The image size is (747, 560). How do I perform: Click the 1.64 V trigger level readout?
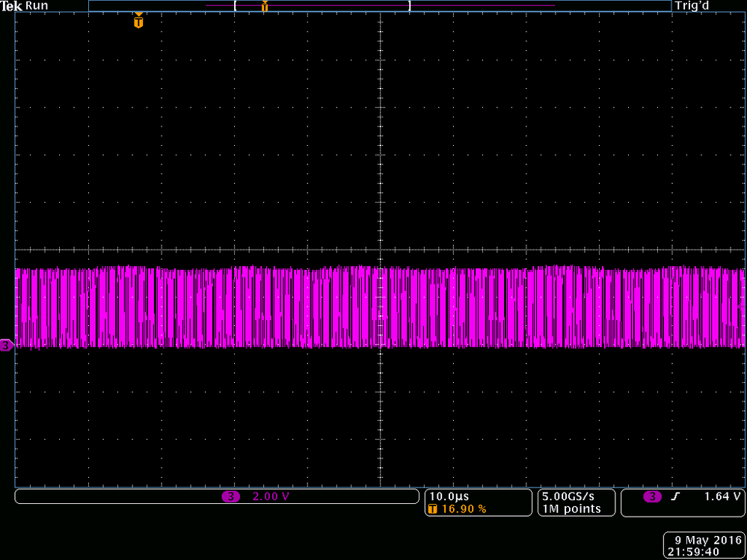723,496
